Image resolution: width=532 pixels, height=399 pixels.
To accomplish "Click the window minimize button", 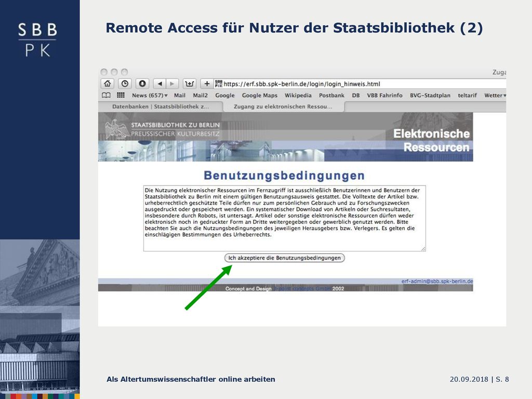I will pos(114,72).
